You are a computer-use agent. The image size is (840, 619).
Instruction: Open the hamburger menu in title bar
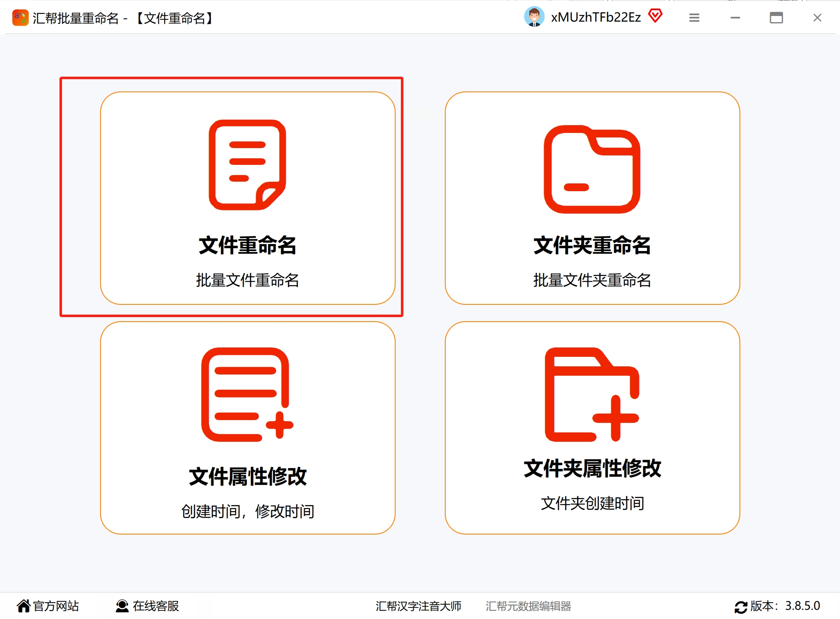point(694,18)
